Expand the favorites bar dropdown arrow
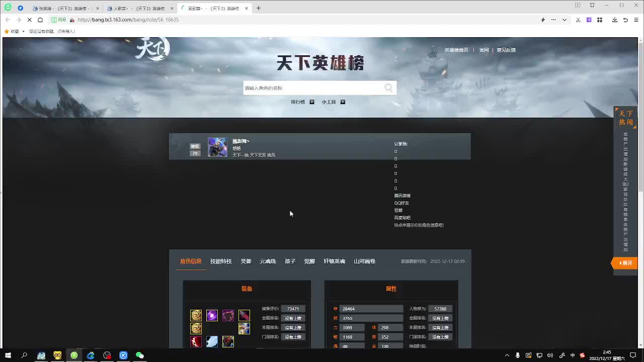 24,31
